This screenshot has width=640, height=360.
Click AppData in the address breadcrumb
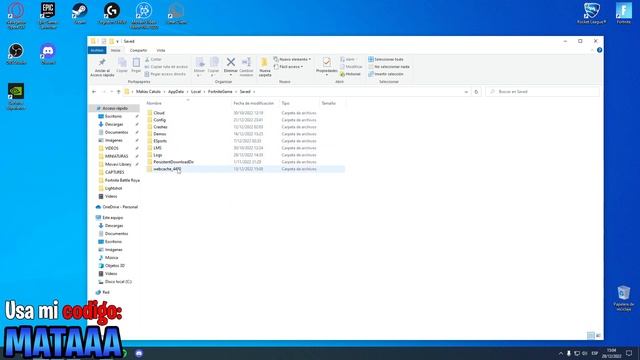tap(176, 92)
